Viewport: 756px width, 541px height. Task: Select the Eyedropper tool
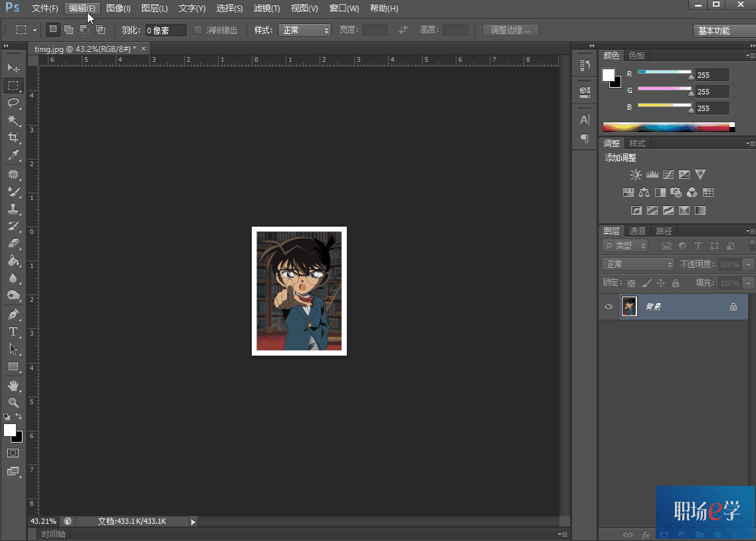pos(13,156)
